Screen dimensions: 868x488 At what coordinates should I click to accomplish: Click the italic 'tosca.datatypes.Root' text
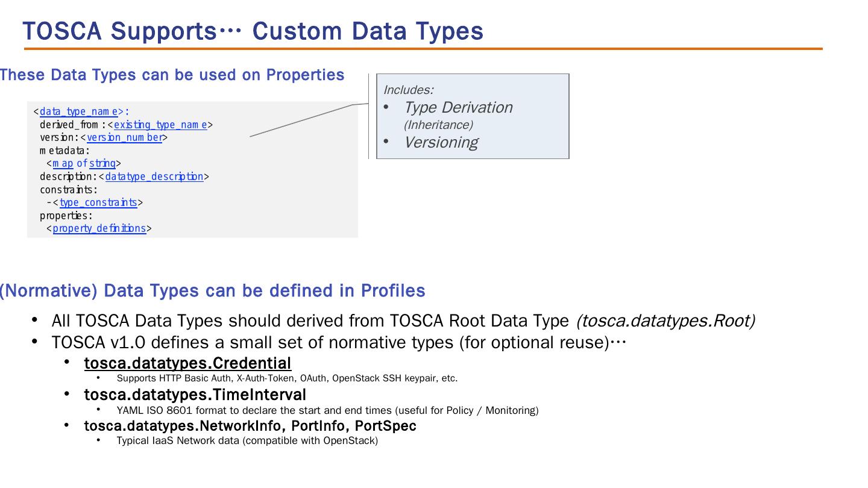[665, 321]
